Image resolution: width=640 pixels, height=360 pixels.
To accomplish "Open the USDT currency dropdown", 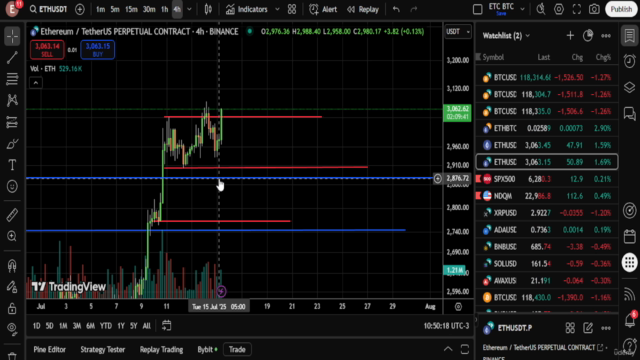I will coord(458,31).
